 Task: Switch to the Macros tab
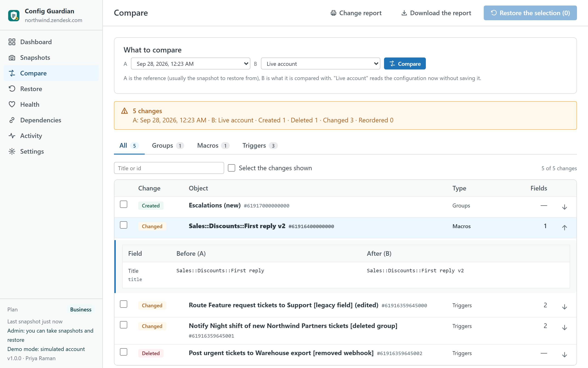pyautogui.click(x=213, y=146)
